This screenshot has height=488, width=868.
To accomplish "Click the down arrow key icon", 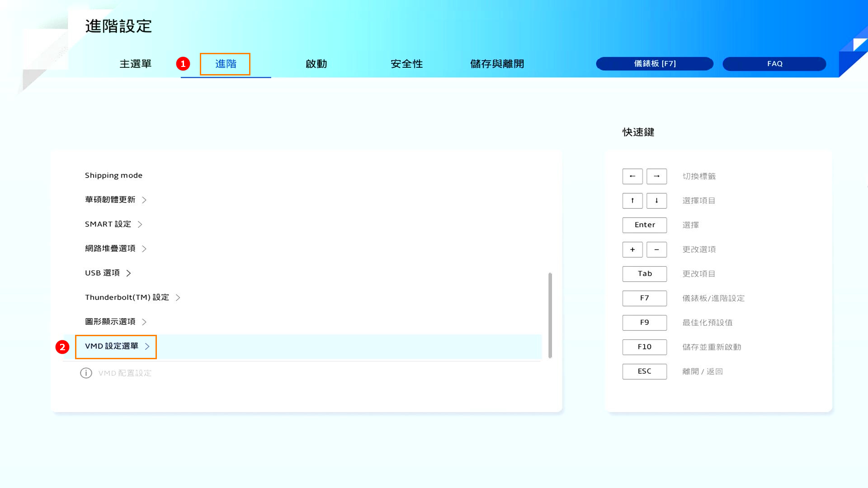I will point(656,201).
